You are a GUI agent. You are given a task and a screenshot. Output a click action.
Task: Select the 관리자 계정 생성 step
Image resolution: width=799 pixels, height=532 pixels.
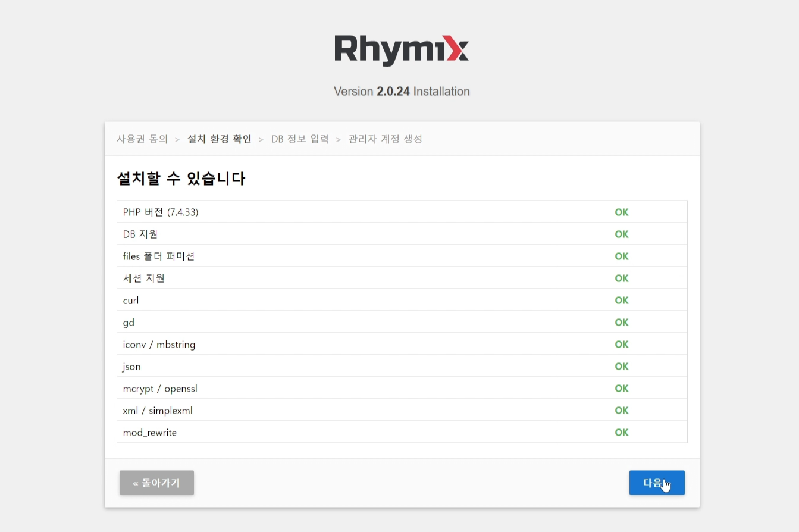386,139
